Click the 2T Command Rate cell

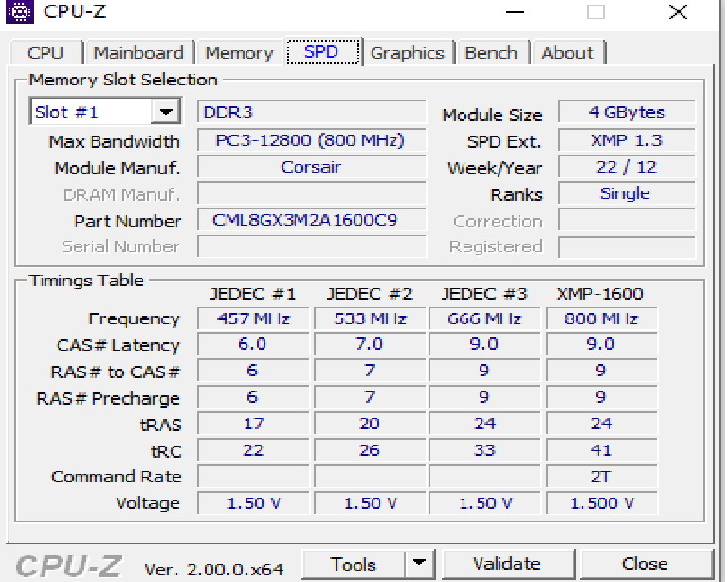tap(601, 477)
